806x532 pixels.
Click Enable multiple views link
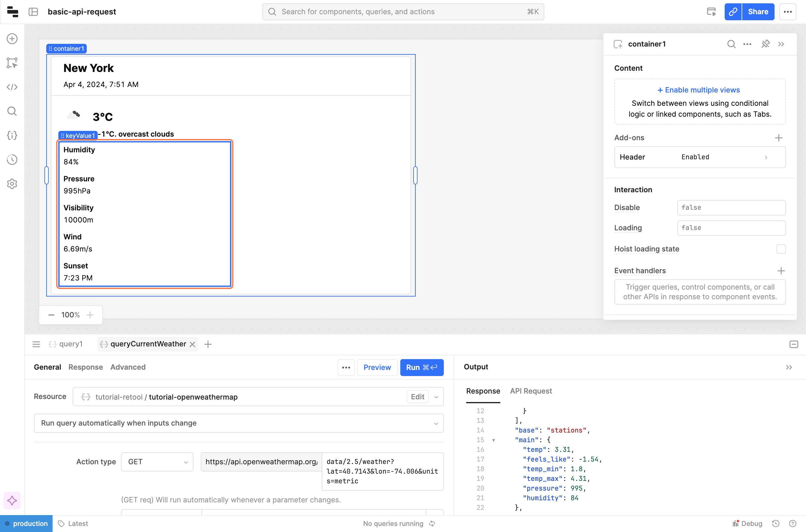[699, 90]
